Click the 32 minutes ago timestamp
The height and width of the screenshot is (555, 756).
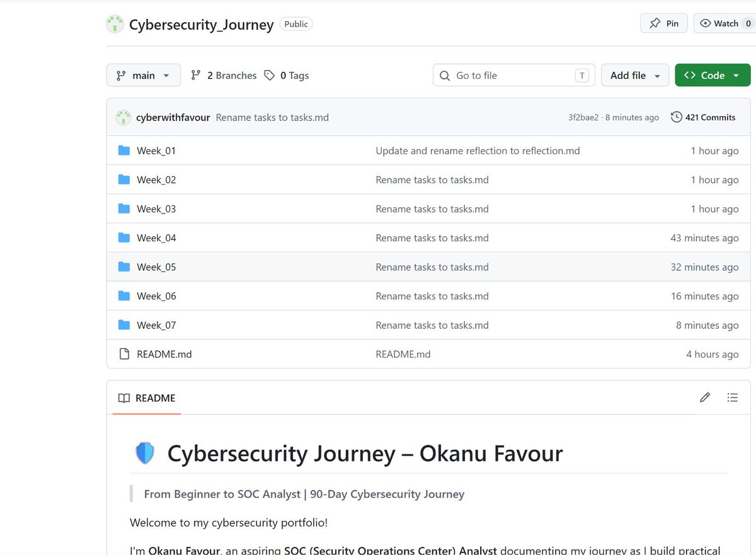click(x=704, y=267)
